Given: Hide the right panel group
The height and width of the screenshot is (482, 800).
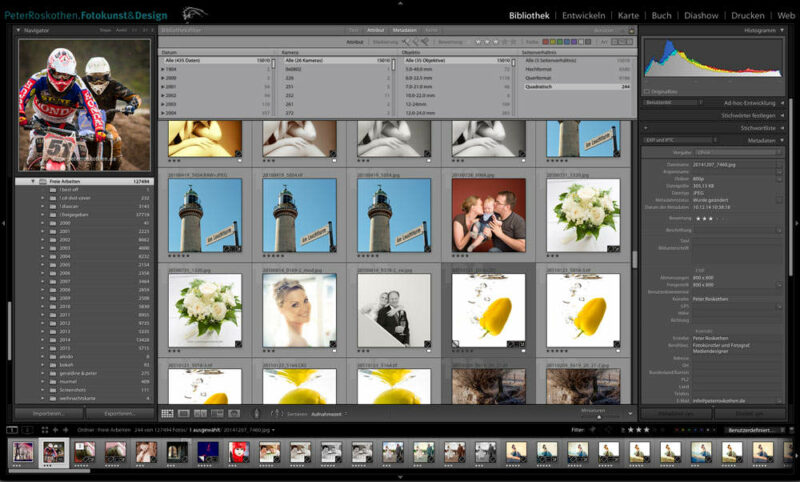Looking at the screenshot, I should (796, 223).
